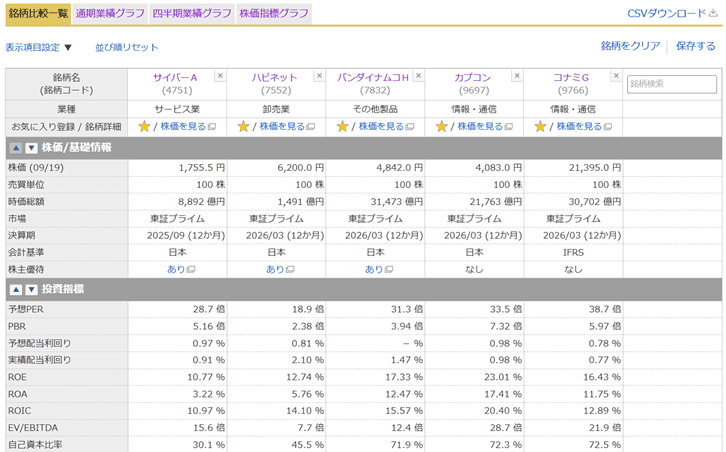Viewport: 726px width, 452px height.
Task: Click the favorite star for サイバーA
Action: (x=144, y=127)
